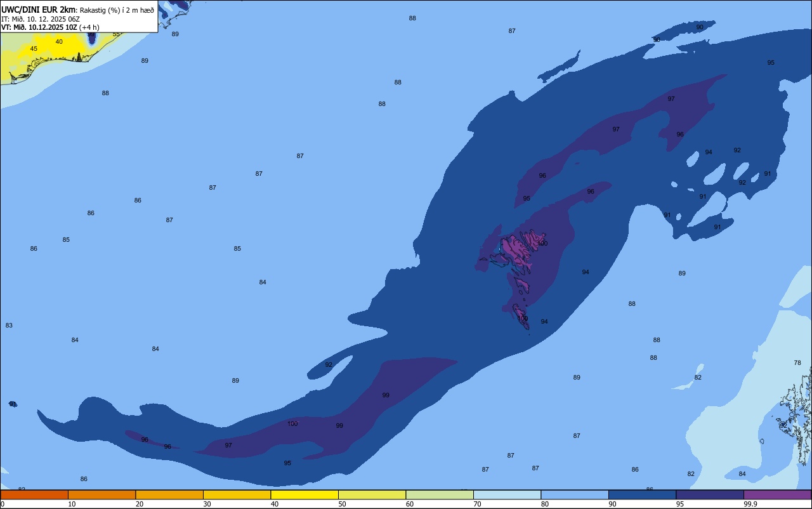The image size is (812, 509).
Task: Select the orange 10–20 legend color block
Action: coord(101,494)
